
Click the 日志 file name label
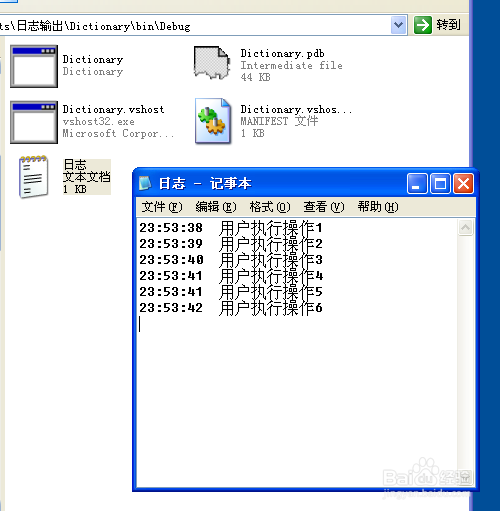coord(75,165)
